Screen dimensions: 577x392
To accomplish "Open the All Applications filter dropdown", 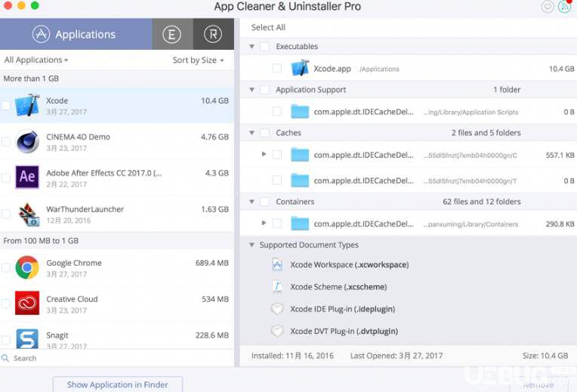I will (x=36, y=60).
